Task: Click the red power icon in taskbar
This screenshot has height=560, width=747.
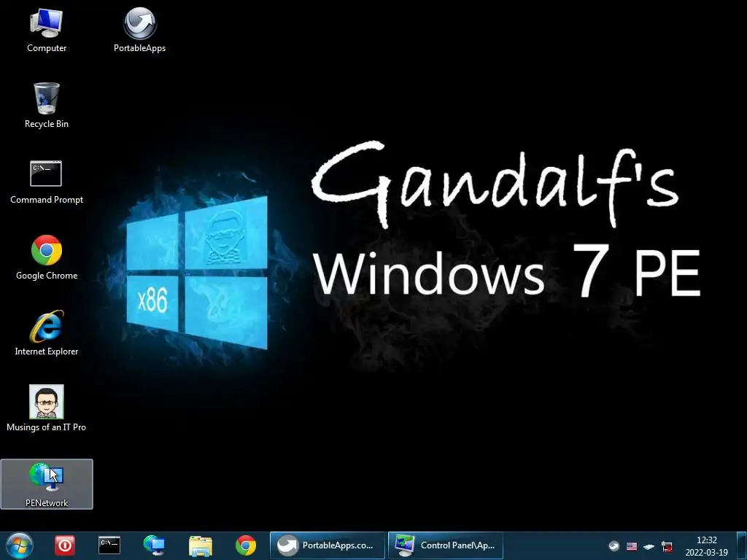Action: tap(65, 545)
